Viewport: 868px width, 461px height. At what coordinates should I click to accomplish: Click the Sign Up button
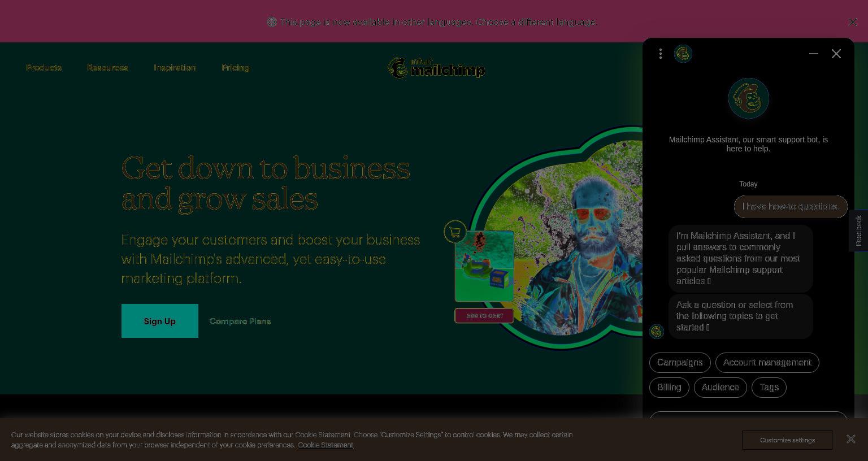pyautogui.click(x=160, y=321)
